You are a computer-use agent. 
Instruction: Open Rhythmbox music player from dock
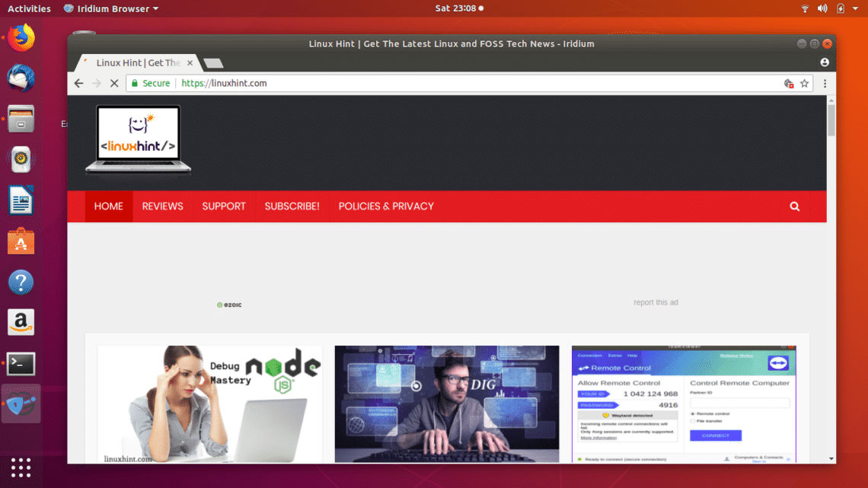[21, 159]
